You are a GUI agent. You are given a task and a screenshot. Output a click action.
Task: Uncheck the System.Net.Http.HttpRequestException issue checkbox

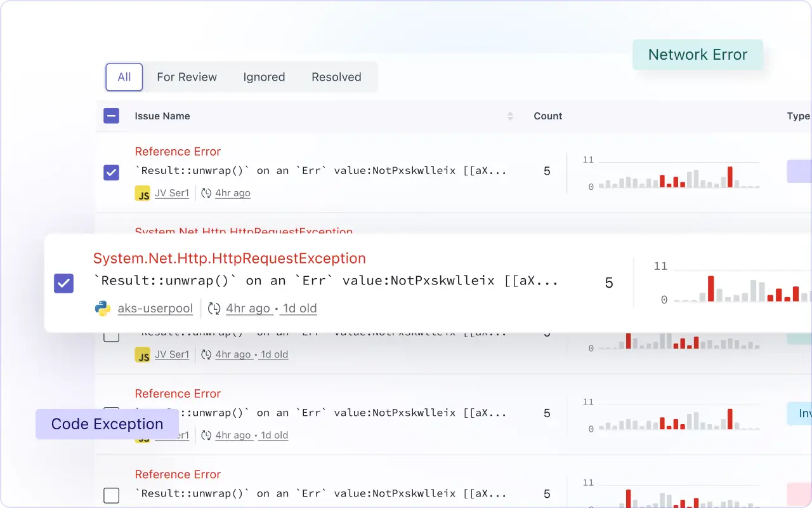(x=64, y=283)
